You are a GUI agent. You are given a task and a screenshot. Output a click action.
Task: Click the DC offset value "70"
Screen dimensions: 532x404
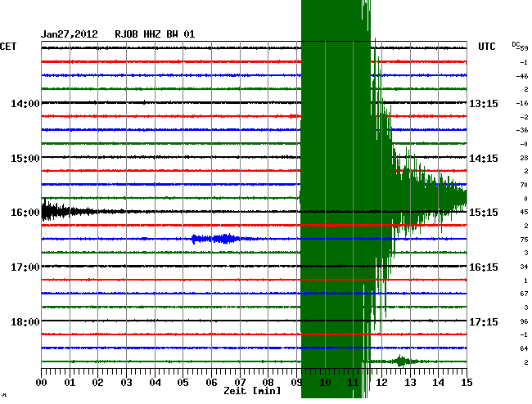[524, 185]
